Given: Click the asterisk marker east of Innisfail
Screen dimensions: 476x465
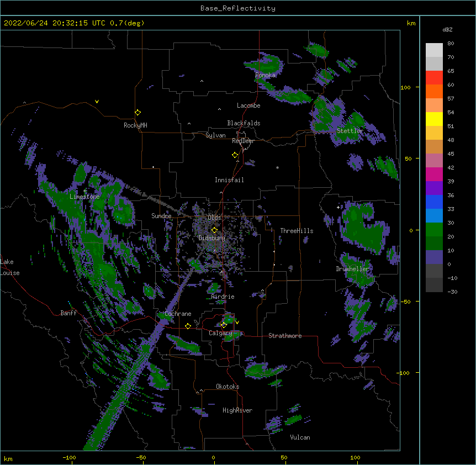Looking at the screenshot, I should pyautogui.click(x=277, y=168).
